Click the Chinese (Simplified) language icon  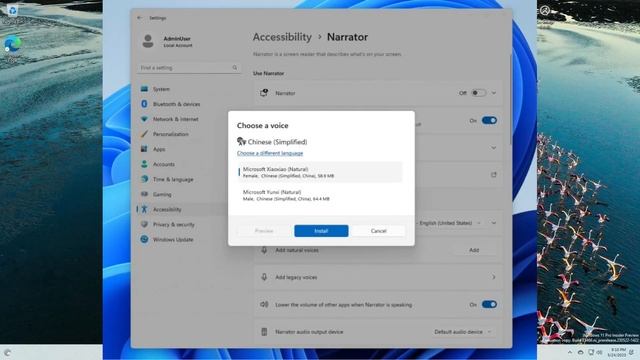tap(241, 142)
